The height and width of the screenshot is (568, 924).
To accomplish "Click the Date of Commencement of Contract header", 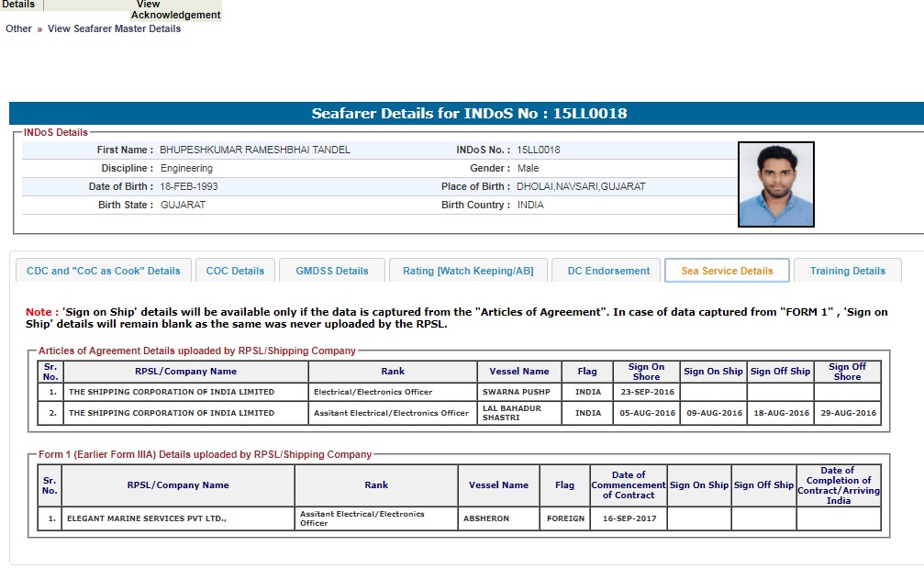I will coord(628,484).
